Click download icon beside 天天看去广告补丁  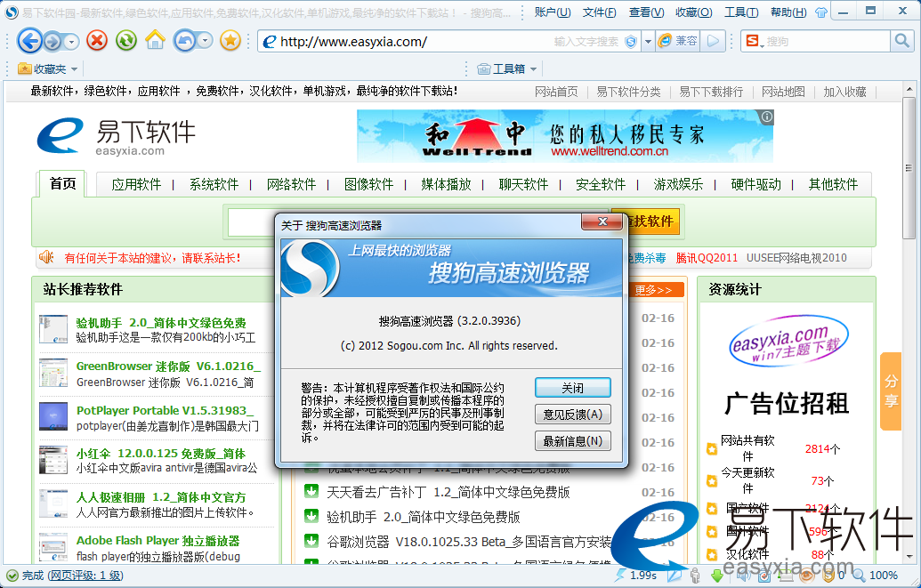311,491
